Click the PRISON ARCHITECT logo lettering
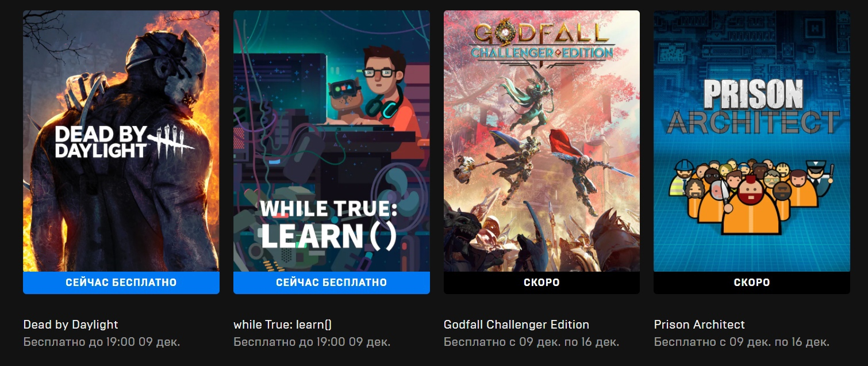868x366 pixels. click(752, 105)
